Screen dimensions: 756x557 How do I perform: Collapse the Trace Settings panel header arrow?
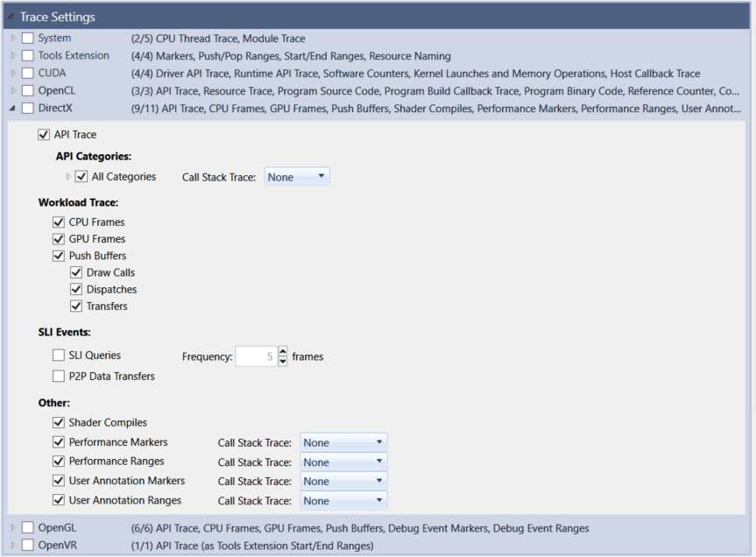pyautogui.click(x=11, y=17)
